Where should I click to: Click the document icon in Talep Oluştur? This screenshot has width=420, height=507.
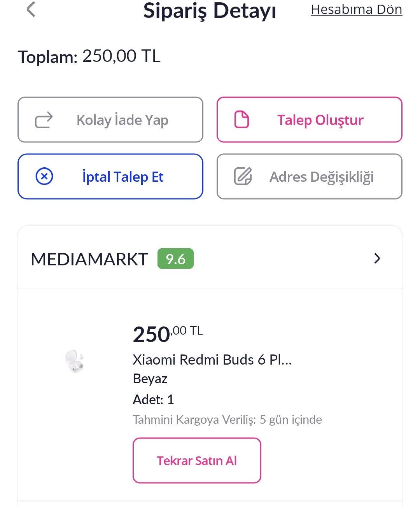tap(241, 119)
